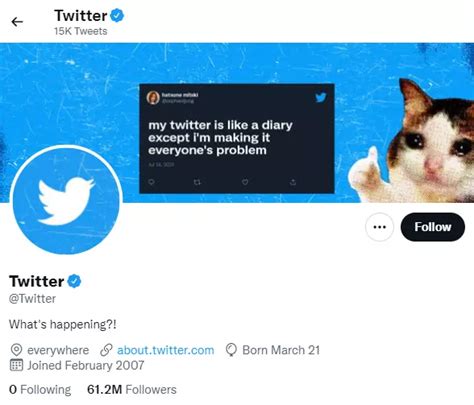The image size is (474, 405).
Task: Open the about.twitter.com link
Action: [166, 350]
